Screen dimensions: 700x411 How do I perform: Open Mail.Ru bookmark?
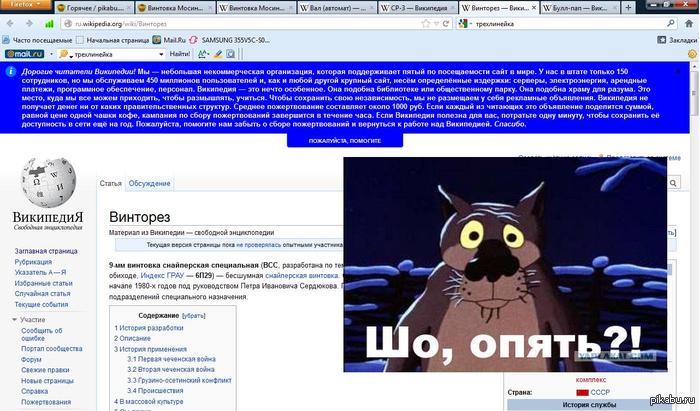169,40
